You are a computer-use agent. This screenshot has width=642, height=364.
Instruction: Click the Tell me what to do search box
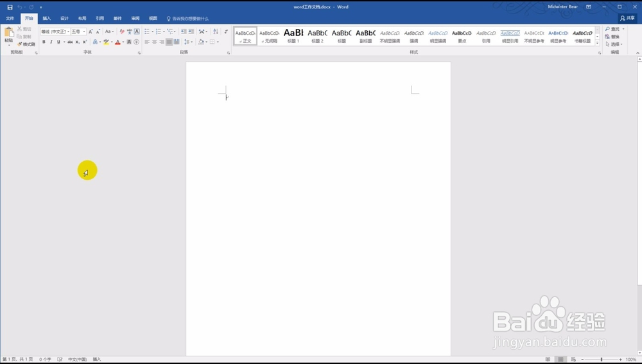pos(187,19)
